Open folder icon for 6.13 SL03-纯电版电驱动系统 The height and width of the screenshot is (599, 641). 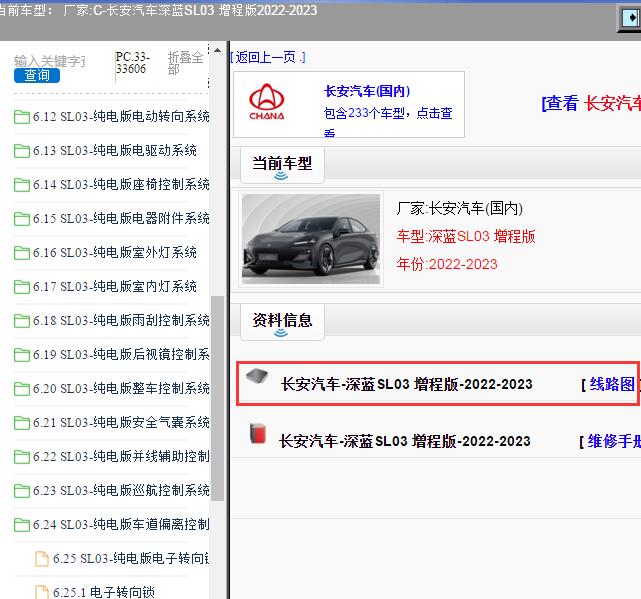click(21, 151)
